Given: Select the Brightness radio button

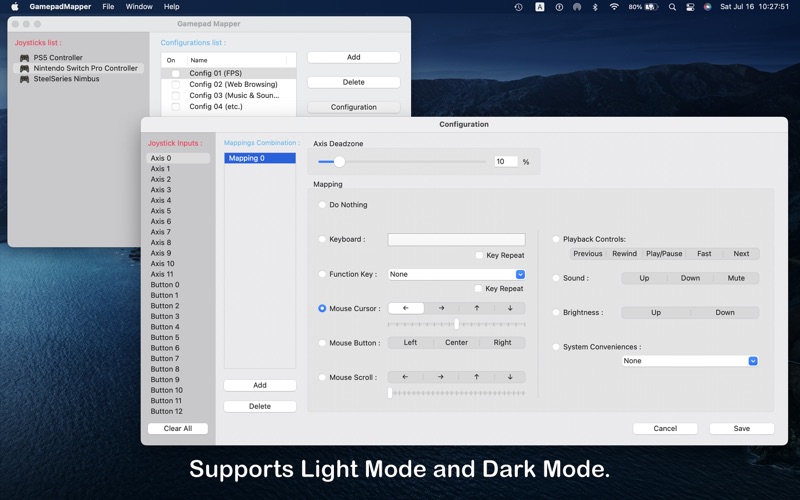Looking at the screenshot, I should tap(556, 312).
